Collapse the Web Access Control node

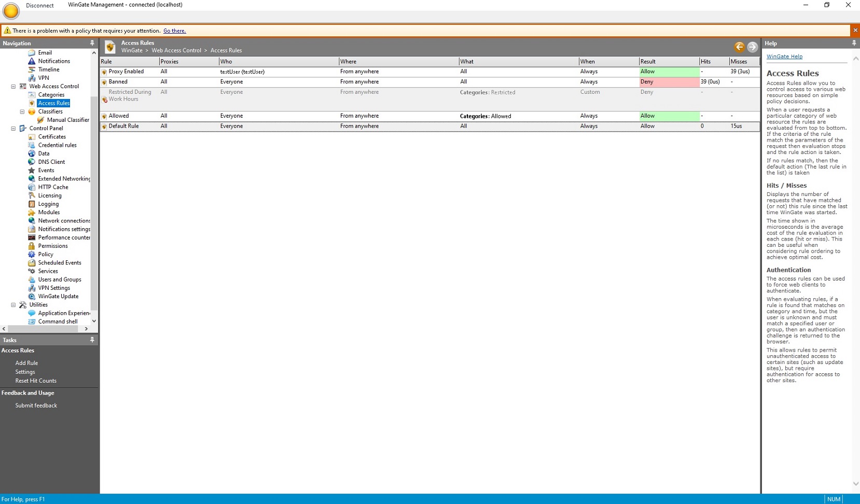13,87
